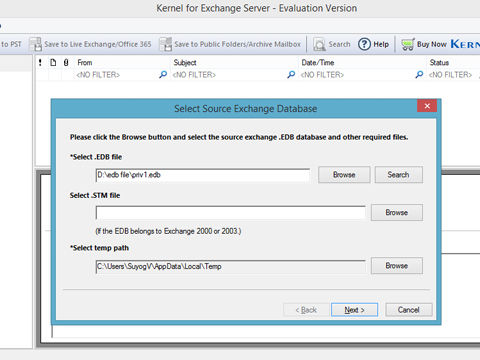Sort by the From column header
The height and width of the screenshot is (360, 480).
click(85, 63)
